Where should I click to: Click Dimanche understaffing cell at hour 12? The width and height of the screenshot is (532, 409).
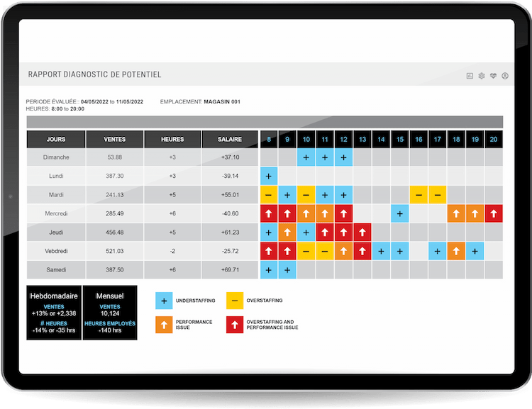[343, 157]
